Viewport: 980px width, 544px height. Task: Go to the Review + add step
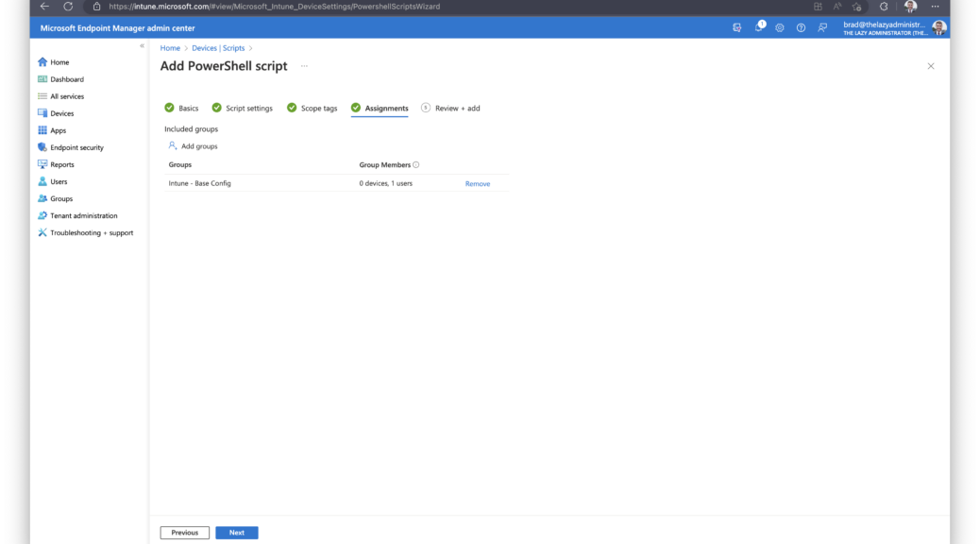(x=450, y=109)
